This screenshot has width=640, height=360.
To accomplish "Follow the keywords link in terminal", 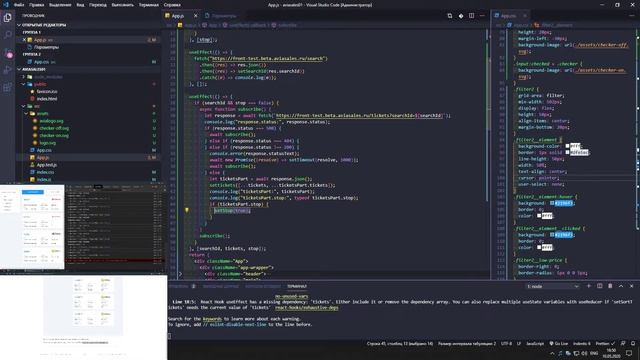I will 212,319.
